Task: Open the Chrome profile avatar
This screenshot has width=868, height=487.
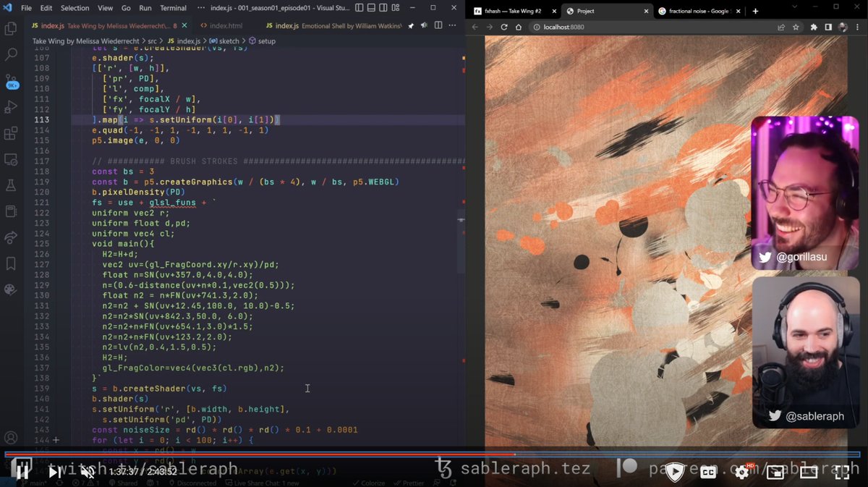Action: click(843, 27)
